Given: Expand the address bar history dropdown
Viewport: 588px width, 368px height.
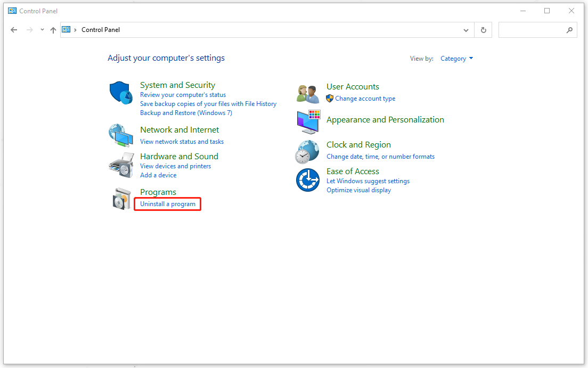Looking at the screenshot, I should [x=466, y=30].
